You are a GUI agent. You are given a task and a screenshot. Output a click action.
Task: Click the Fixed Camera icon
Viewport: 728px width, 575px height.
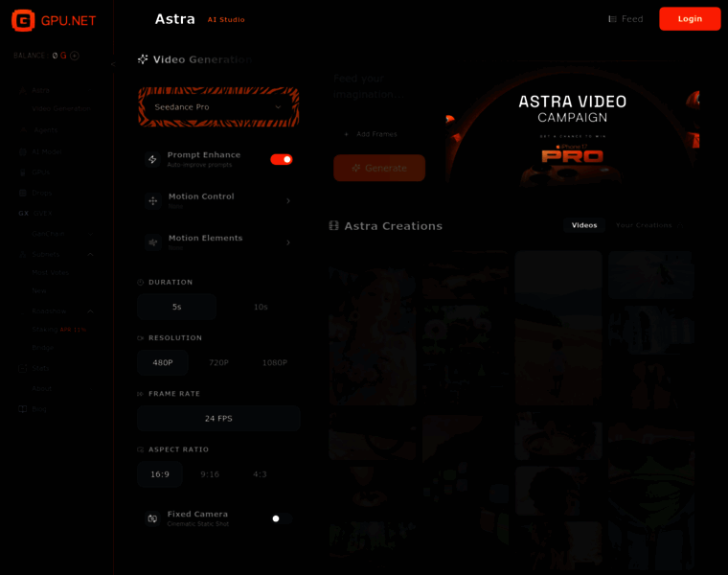[x=152, y=518]
